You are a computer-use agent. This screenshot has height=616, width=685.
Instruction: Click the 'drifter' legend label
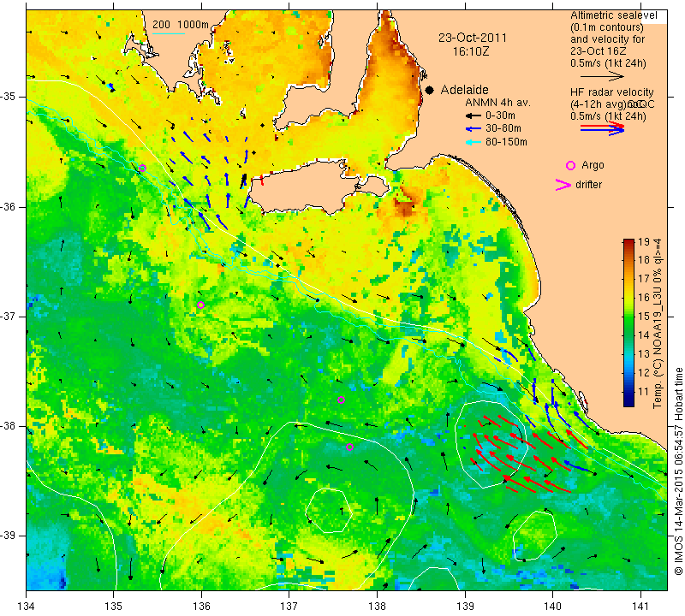pos(588,185)
